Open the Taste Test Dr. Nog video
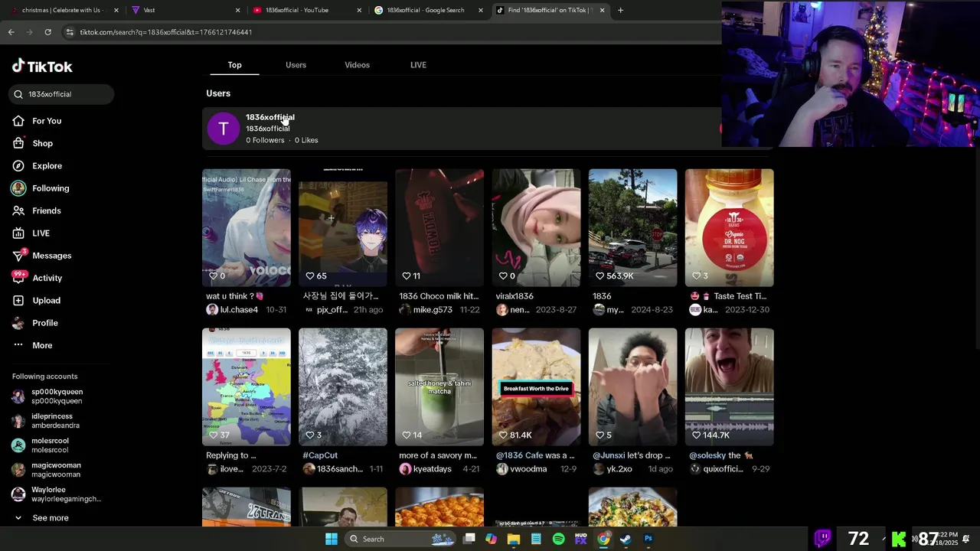Viewport: 980px width, 551px height. 729,227
